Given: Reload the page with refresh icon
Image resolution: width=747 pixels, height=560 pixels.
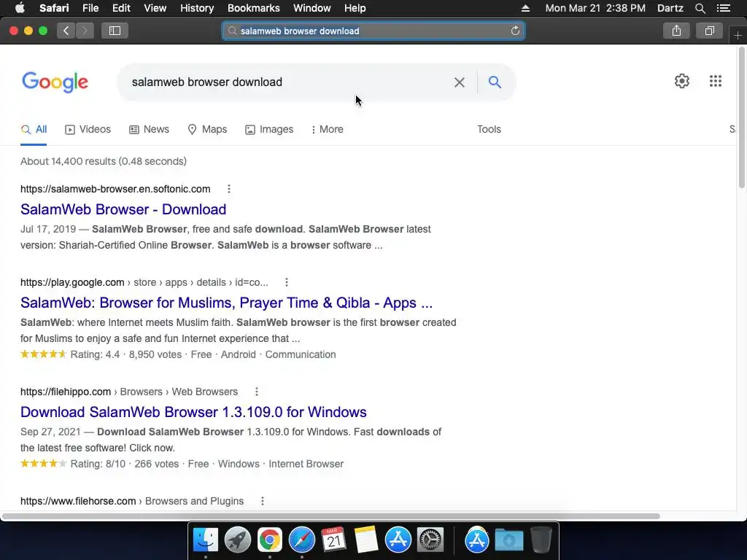Looking at the screenshot, I should 515,31.
